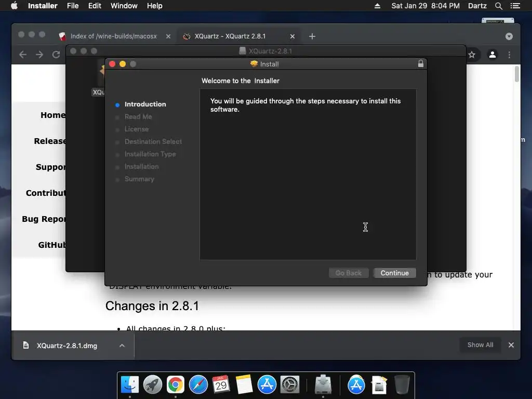This screenshot has height=399, width=532.
Task: Open Support link on XQuartz page
Action: pyautogui.click(x=51, y=167)
